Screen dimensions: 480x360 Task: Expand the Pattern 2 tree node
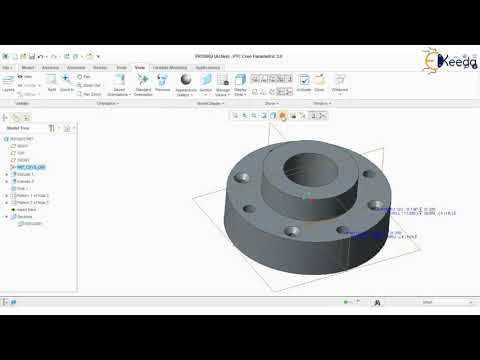click(7, 203)
